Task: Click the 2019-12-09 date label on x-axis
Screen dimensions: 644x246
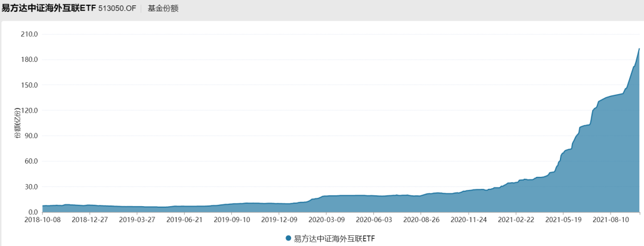Action: (279, 219)
